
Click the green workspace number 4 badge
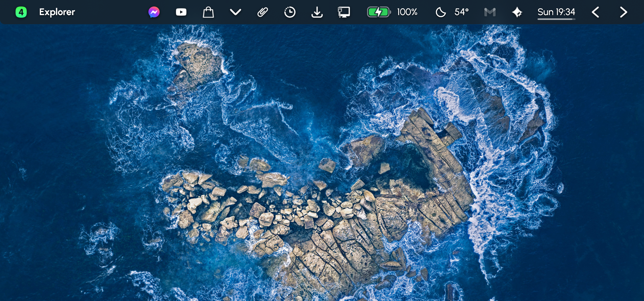[21, 12]
